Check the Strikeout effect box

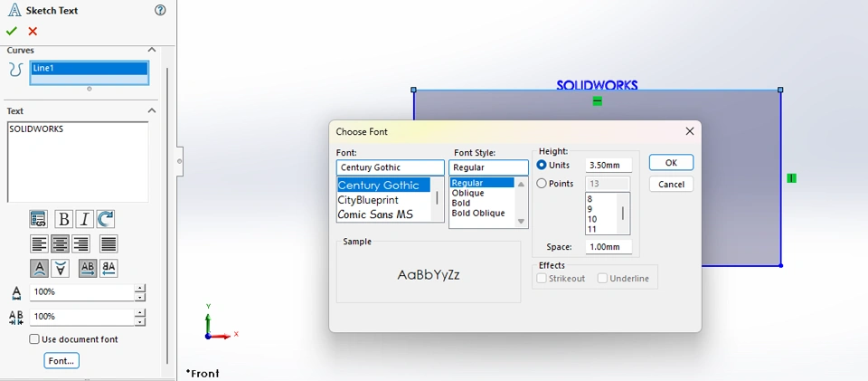542,279
